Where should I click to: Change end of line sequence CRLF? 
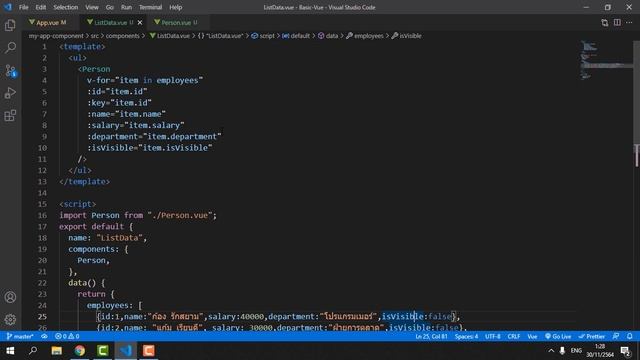[x=513, y=336]
